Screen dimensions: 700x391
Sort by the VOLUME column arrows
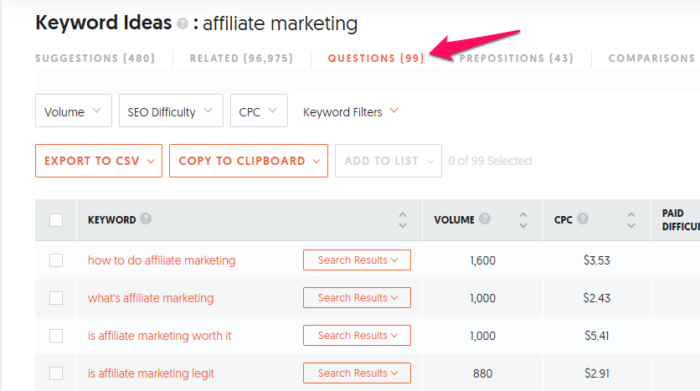[523, 220]
